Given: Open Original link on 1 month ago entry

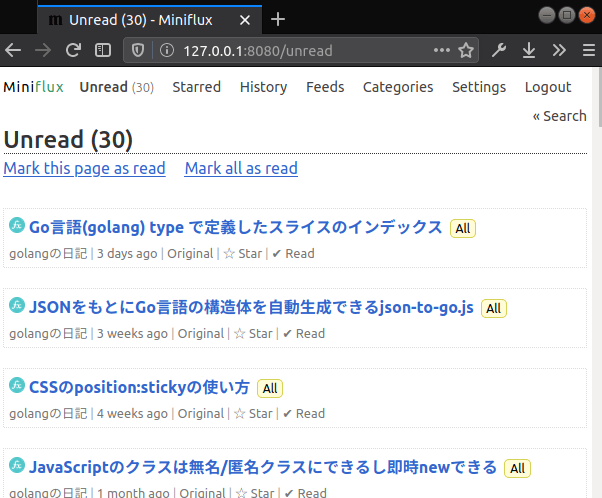Looking at the screenshot, I should (x=202, y=493).
